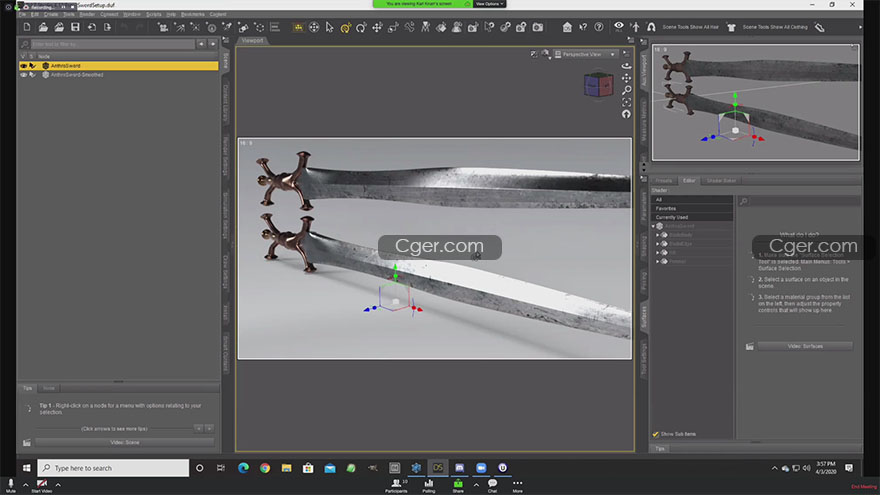Toggle Mute microphone in Zoom bar
The height and width of the screenshot is (495, 880).
(11, 485)
